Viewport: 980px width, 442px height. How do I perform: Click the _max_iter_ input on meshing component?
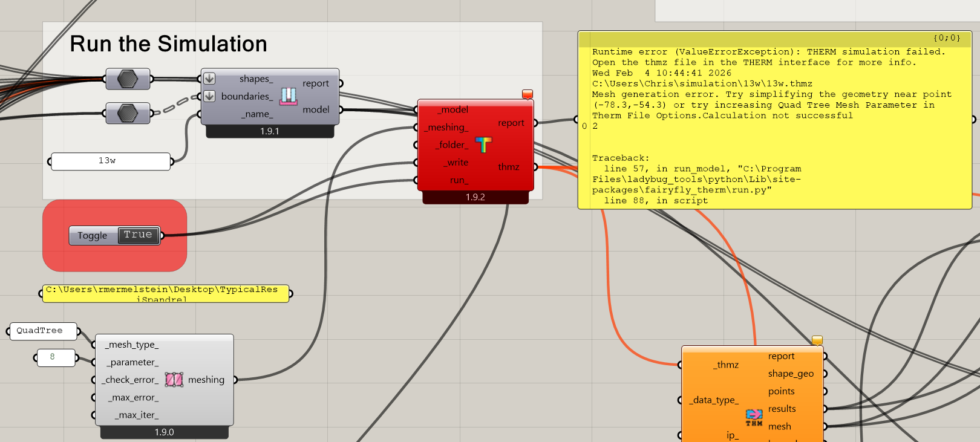[137, 415]
